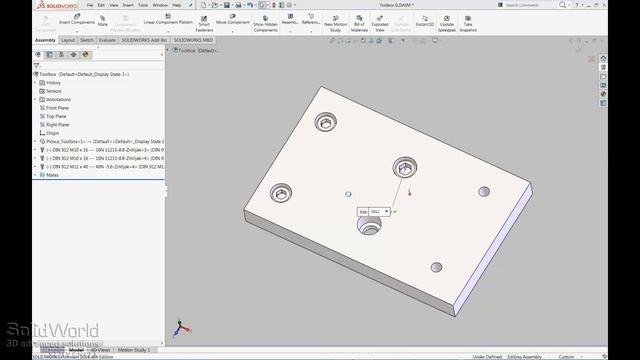640x360 pixels.
Task: Open the ConfigurationManager tab icon
Action: [x=61, y=55]
